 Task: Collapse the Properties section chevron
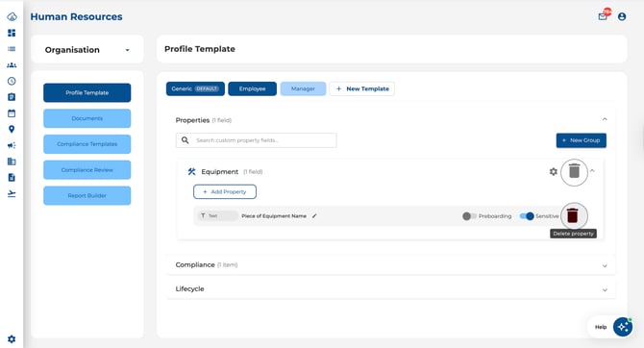click(605, 119)
